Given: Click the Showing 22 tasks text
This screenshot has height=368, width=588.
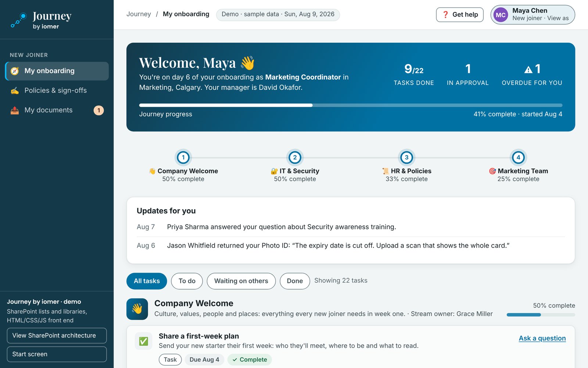Looking at the screenshot, I should tap(341, 280).
